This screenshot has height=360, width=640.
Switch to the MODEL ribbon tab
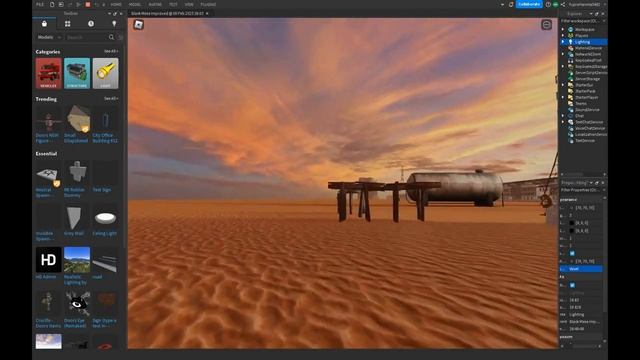(x=135, y=4)
